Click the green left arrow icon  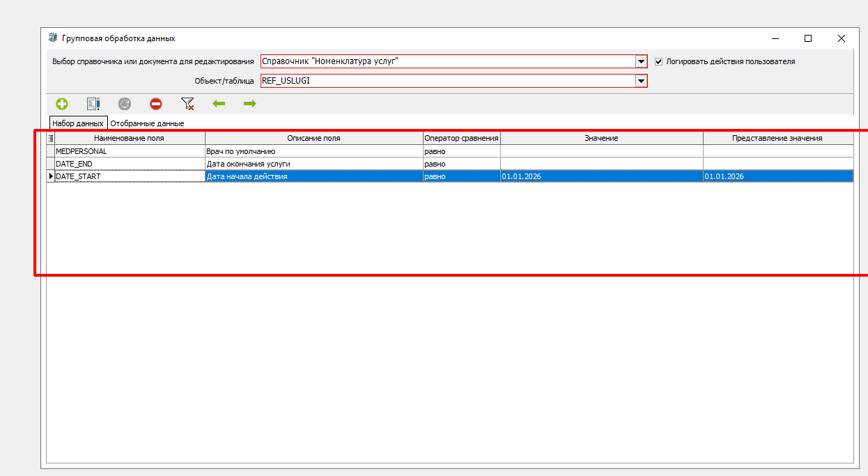tap(219, 104)
